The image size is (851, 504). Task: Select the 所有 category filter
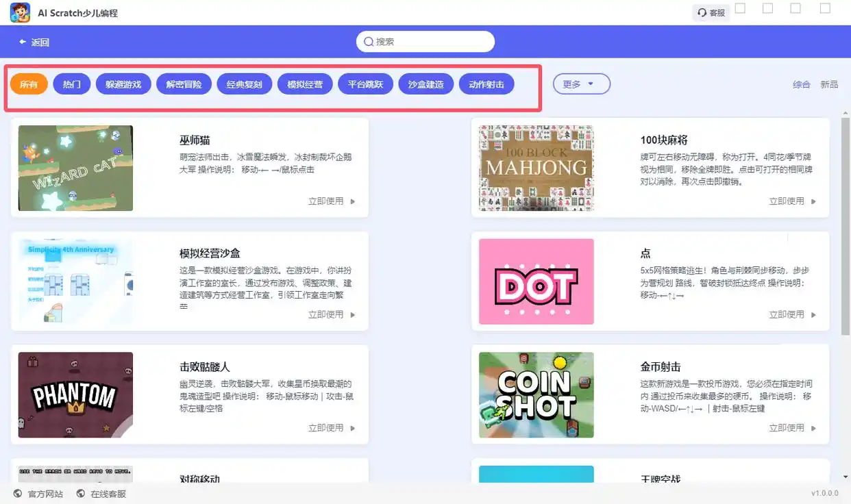(x=29, y=84)
